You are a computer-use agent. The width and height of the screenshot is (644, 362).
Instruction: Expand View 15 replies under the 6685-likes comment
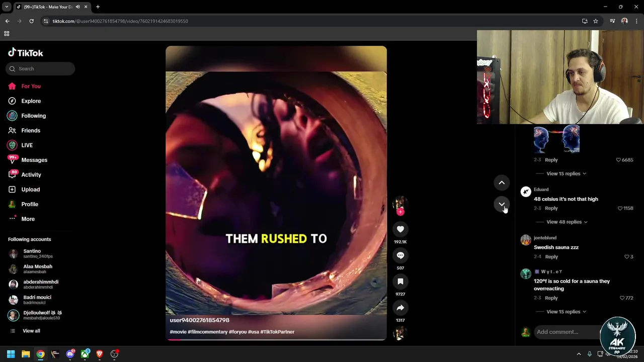point(566,173)
